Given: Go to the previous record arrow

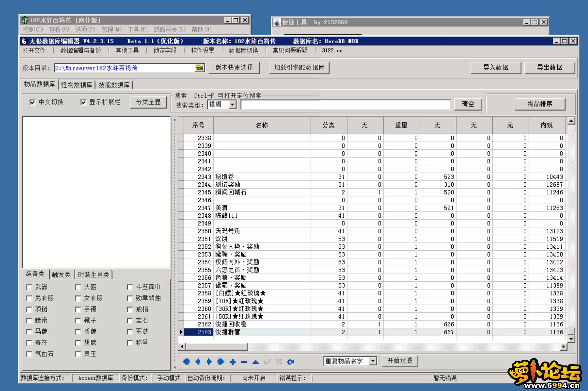Looking at the screenshot, I should (198, 362).
